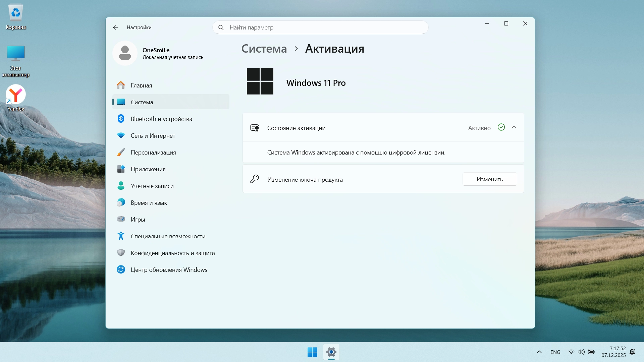Click Система in the breadcrumb

tap(264, 49)
